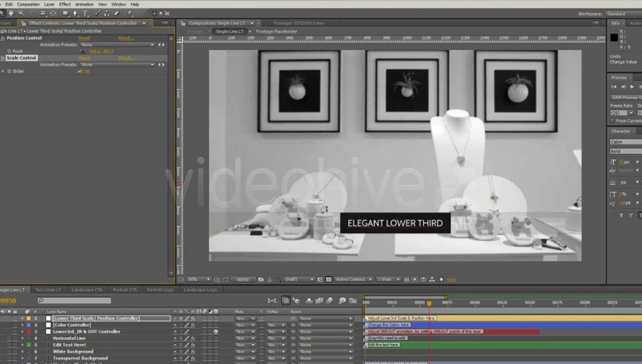Viewport: 642px width, 364px height.
Task: Select the Hand tool in toolbar
Action: [11, 13]
